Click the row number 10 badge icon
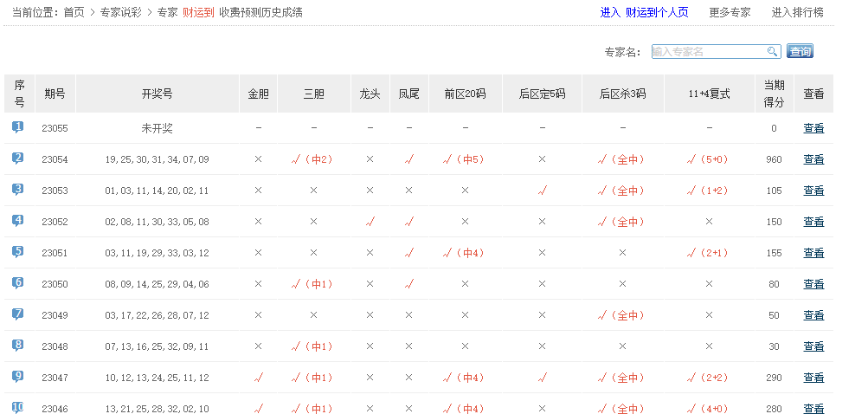This screenshot has height=414, width=868. (18, 407)
